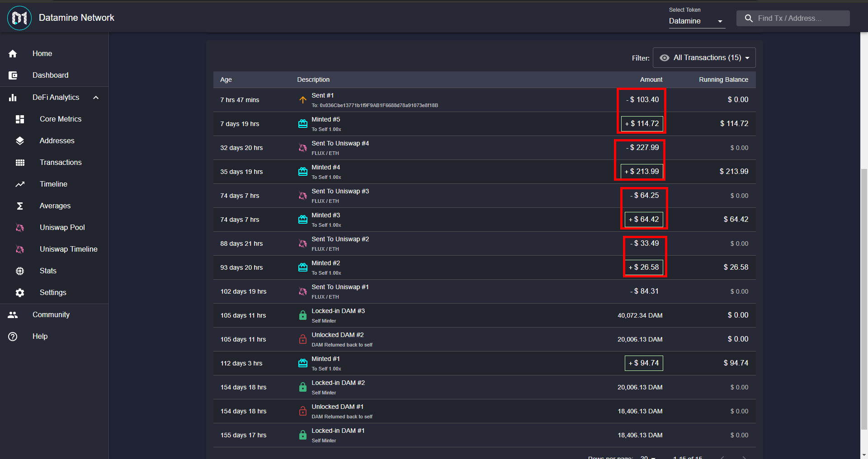Click the orange arrow icon for Sent #1
868x459 pixels.
[x=303, y=100]
